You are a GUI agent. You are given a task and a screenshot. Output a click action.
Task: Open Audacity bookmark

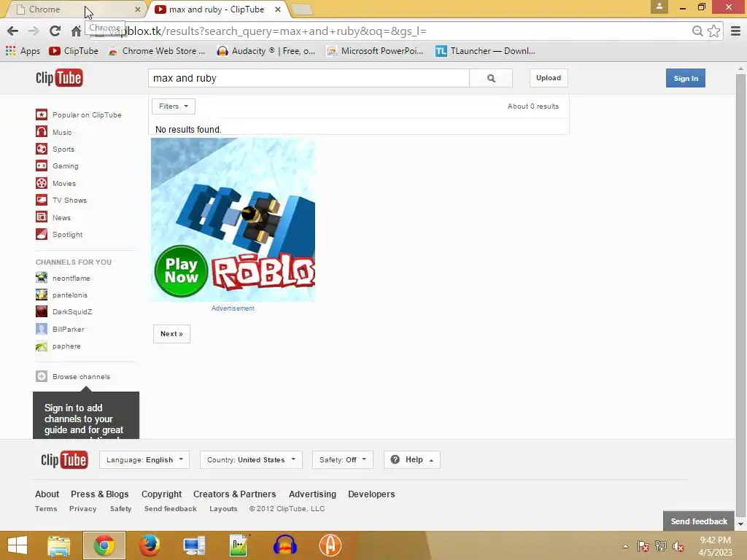point(266,51)
